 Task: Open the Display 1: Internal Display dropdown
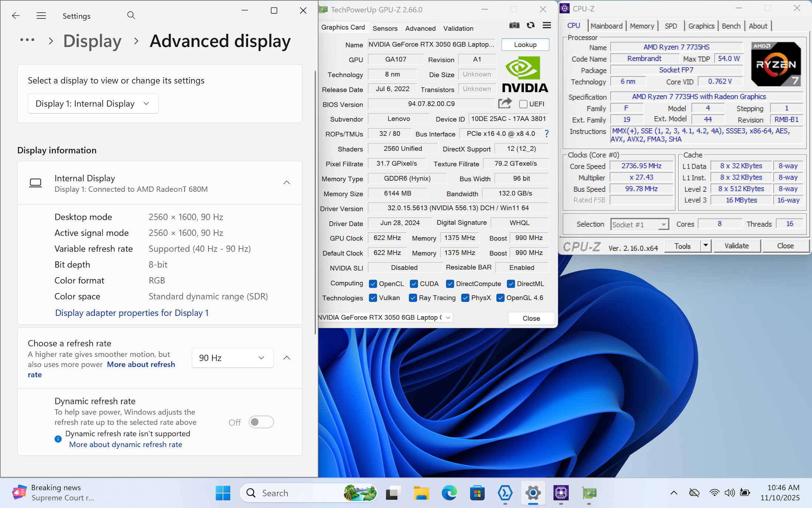(93, 103)
